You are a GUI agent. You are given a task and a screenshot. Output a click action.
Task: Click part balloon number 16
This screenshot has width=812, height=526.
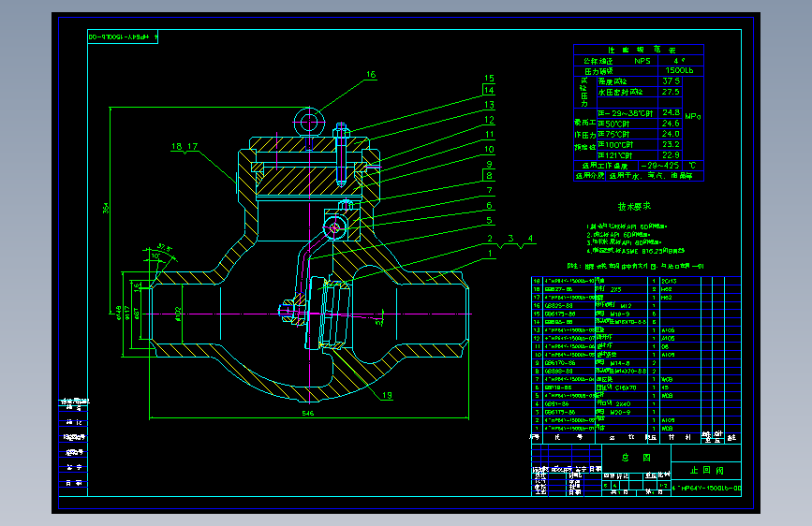point(371,74)
